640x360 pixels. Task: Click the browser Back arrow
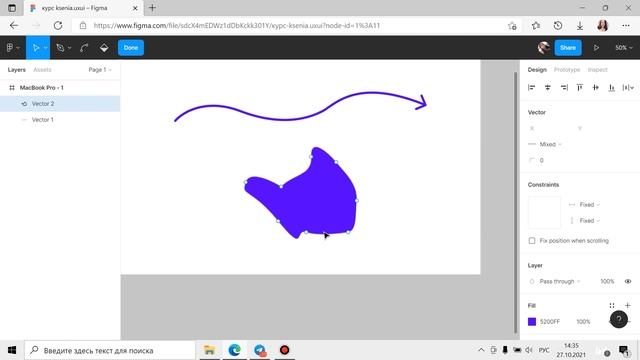pyautogui.click(x=14, y=25)
